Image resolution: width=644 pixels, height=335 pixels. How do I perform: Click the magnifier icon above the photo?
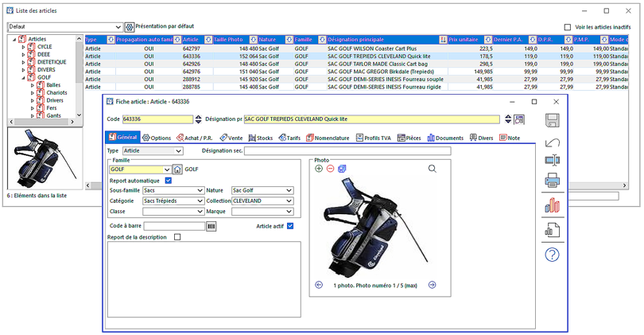(x=433, y=169)
